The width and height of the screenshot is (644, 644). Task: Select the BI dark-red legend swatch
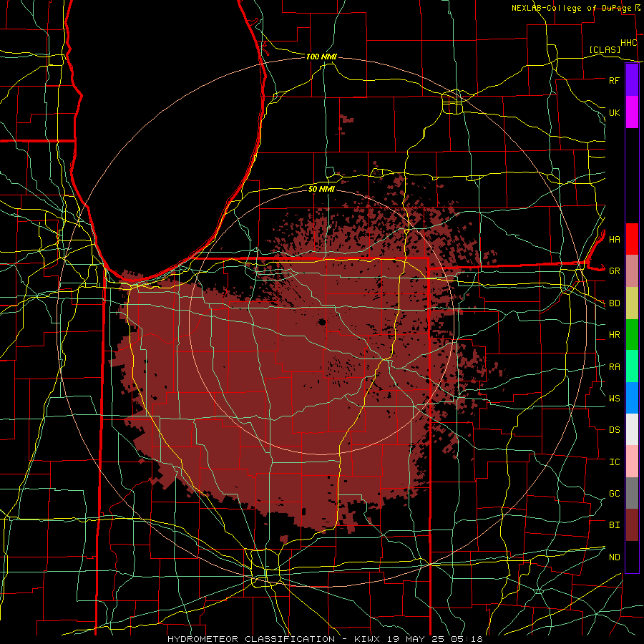[x=632, y=525]
